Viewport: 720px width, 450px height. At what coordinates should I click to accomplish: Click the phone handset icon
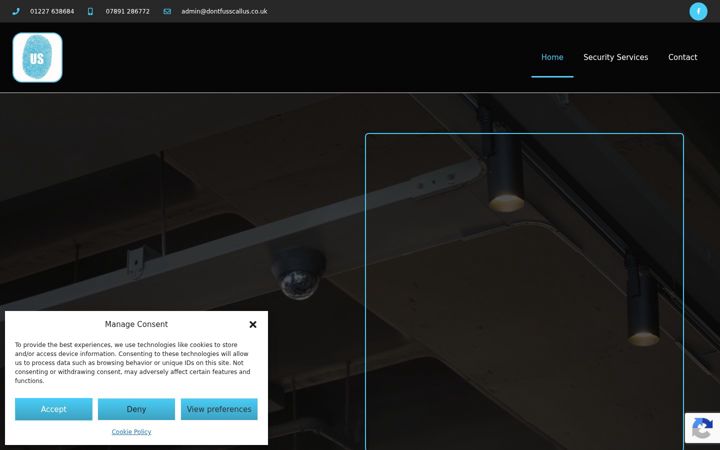pos(16,11)
